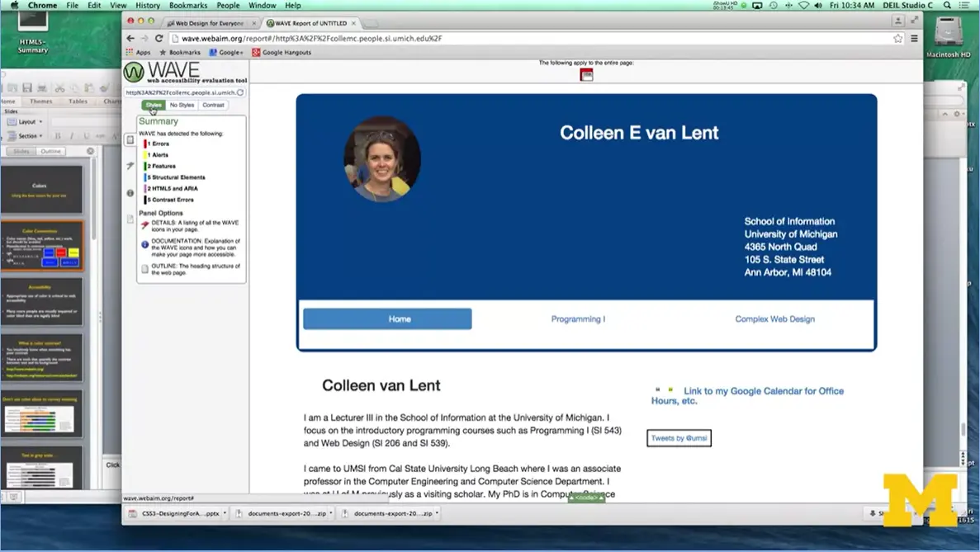980x552 pixels.
Task: Switch WAVE view to Contrast
Action: point(213,105)
